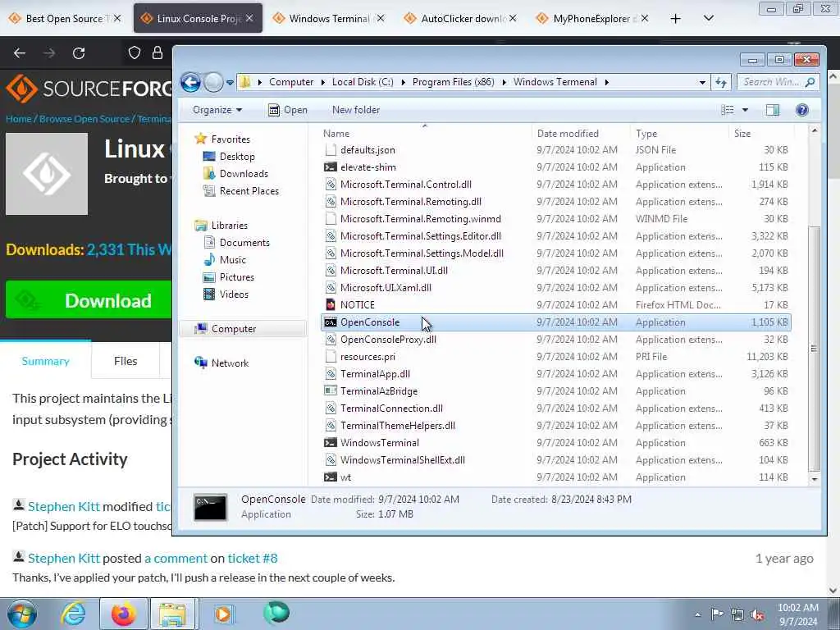This screenshot has width=840, height=630.
Task: Click the Open toolbar button
Action: coord(288,110)
